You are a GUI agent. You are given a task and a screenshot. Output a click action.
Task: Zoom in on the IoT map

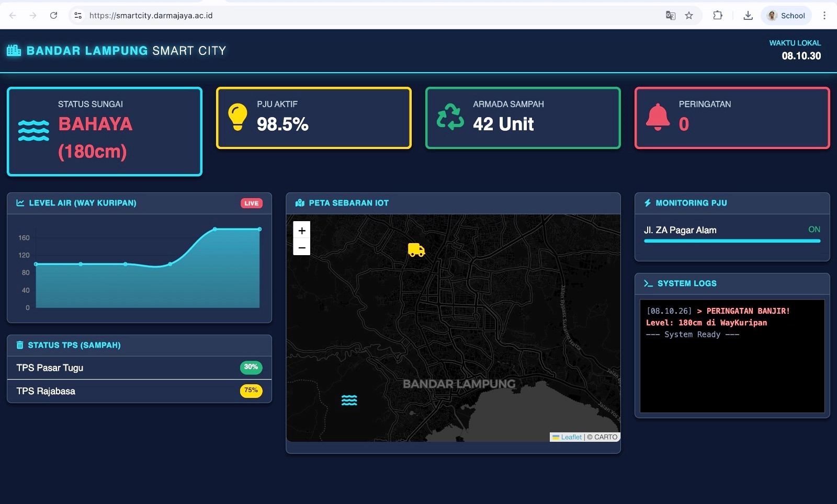click(302, 231)
